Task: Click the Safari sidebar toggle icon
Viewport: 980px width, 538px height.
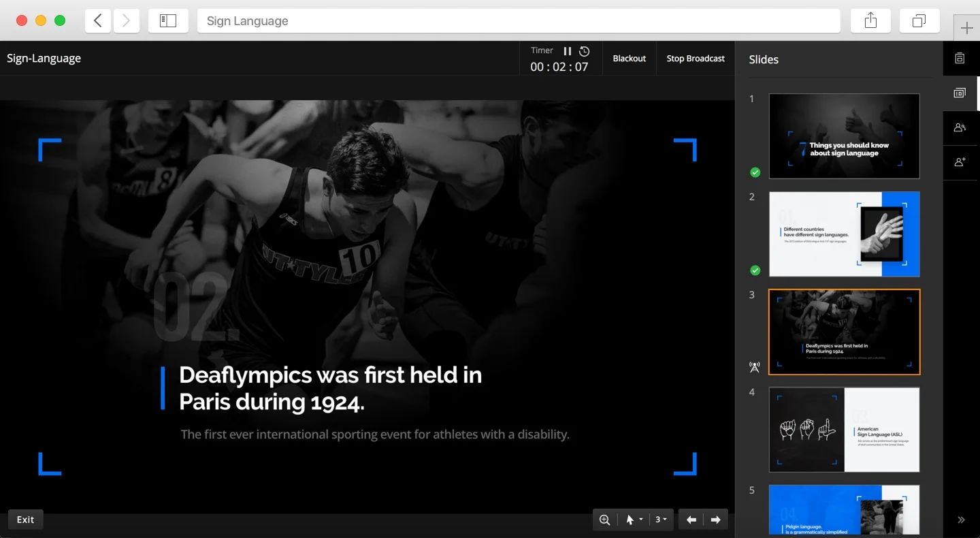Action: [x=168, y=21]
